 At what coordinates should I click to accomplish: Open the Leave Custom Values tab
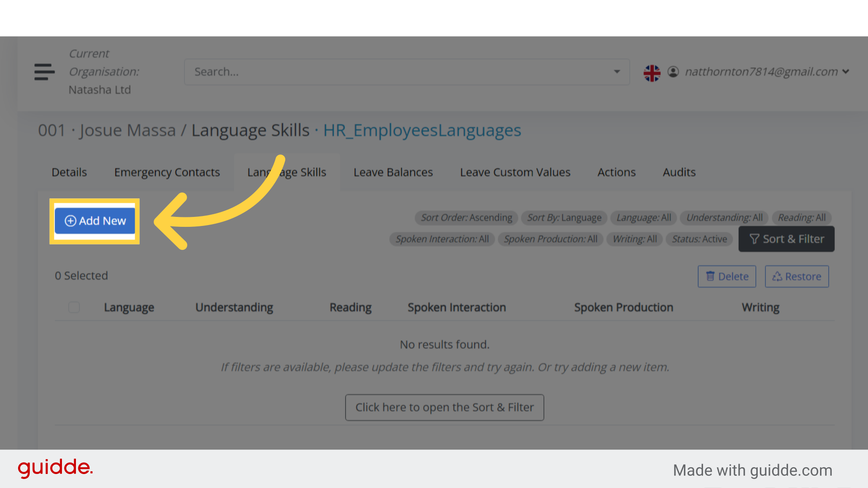coord(515,172)
